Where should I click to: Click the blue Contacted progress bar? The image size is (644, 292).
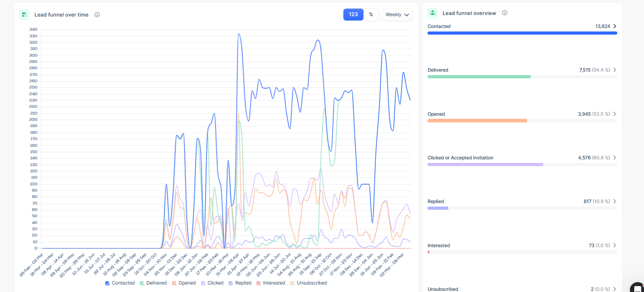click(522, 33)
